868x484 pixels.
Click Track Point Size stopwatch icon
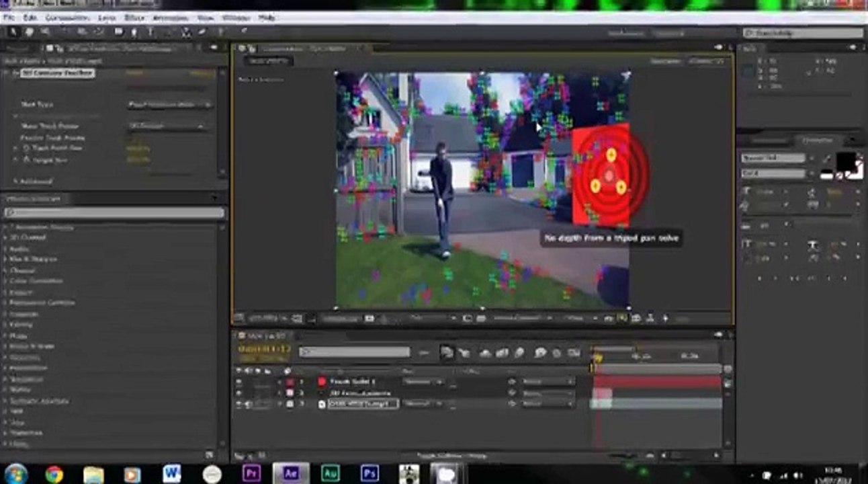pos(27,148)
